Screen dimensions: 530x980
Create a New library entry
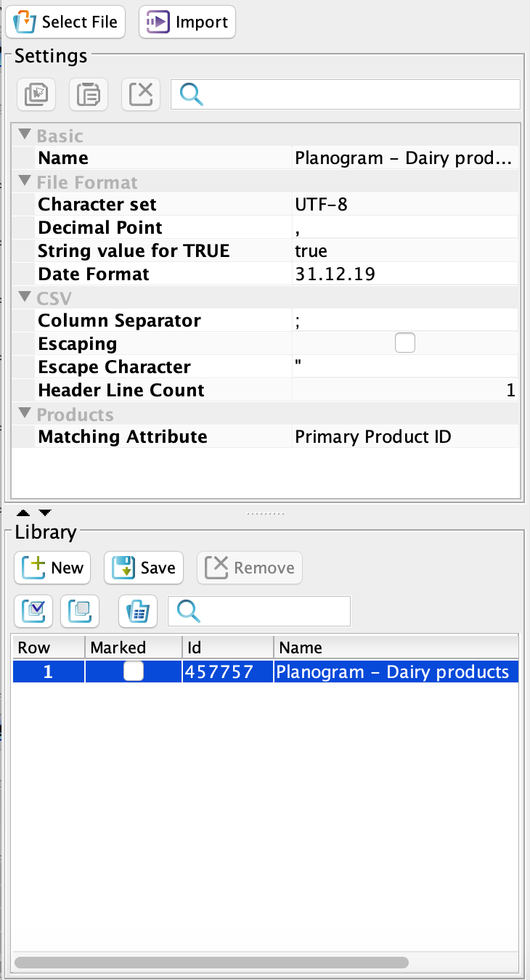pyautogui.click(x=52, y=568)
